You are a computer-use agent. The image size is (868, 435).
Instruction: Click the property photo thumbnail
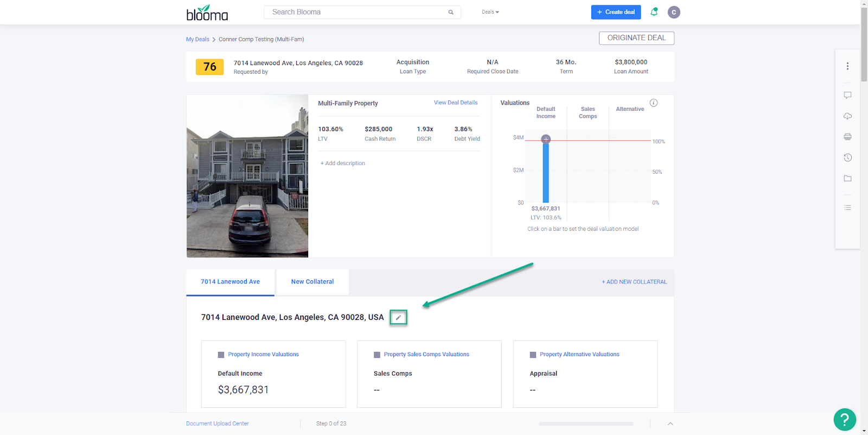[247, 176]
